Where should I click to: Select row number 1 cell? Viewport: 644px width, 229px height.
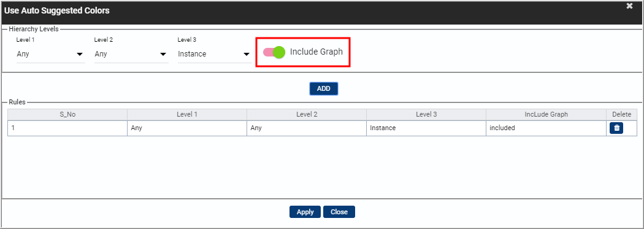click(x=67, y=128)
